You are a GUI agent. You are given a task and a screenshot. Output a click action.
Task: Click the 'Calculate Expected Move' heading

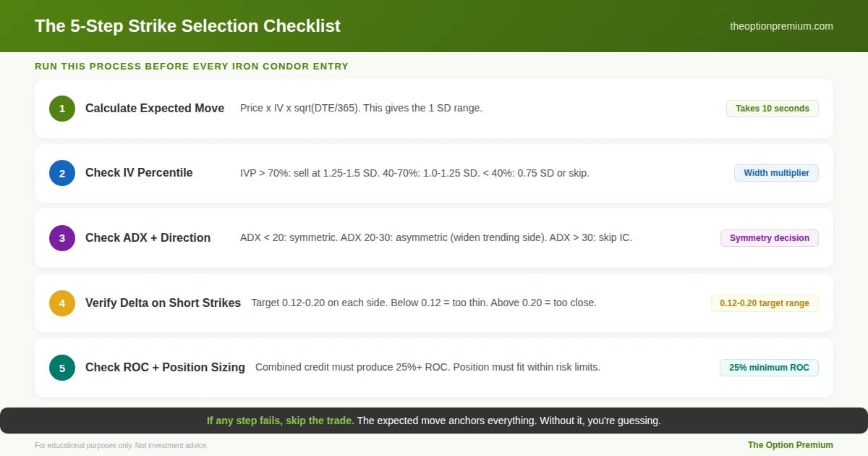tap(155, 109)
